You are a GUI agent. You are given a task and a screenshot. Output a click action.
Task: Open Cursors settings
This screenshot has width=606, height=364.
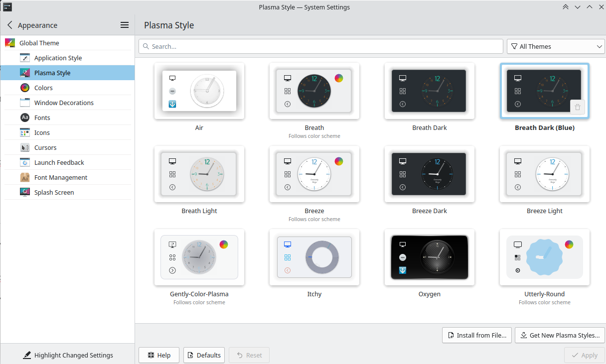67,147
